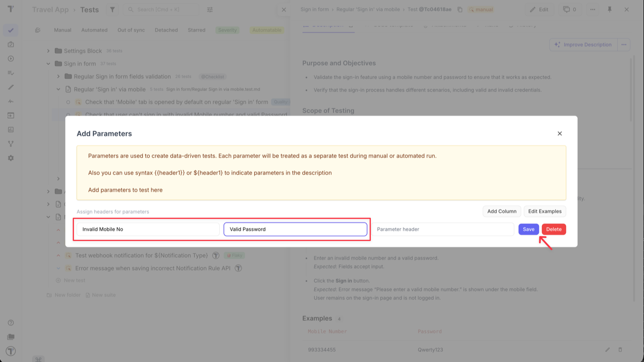Screen dimensions: 644x362
Task: Toggle the Manual filter chip
Action: click(62, 30)
